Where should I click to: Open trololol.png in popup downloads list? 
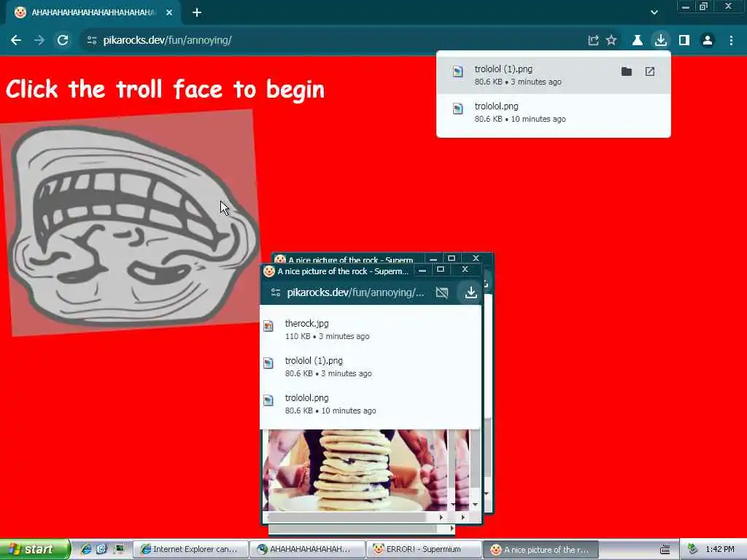click(371, 404)
